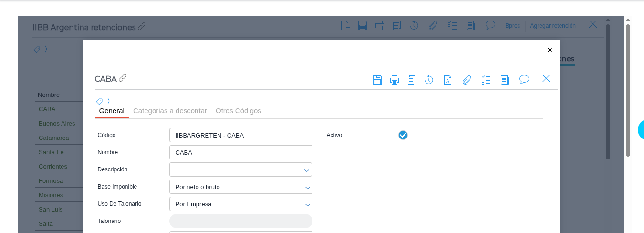644x233 pixels.
Task: Print the CABA retention record
Action: coord(394,80)
